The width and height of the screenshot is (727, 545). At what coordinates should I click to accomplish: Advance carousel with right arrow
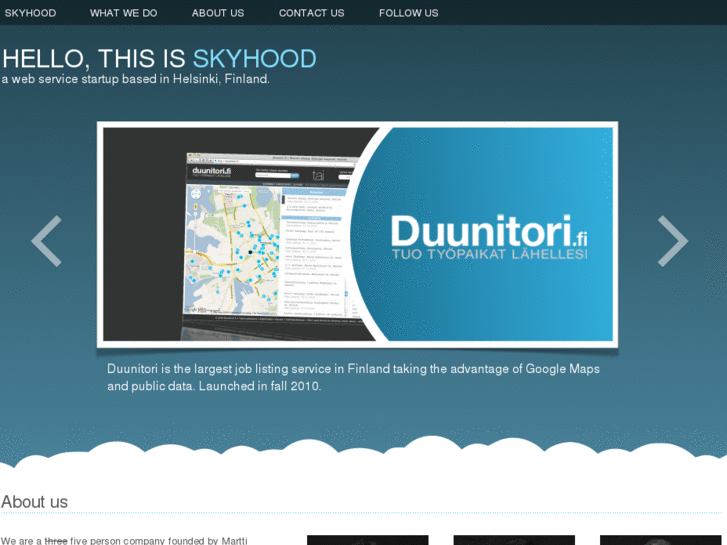point(673,241)
